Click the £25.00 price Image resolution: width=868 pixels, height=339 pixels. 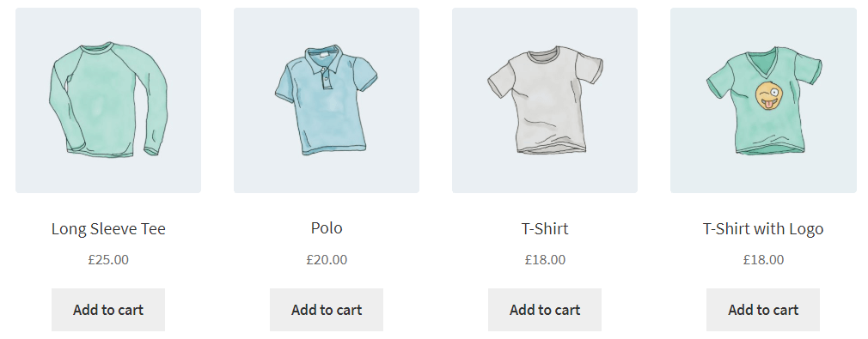(x=108, y=259)
